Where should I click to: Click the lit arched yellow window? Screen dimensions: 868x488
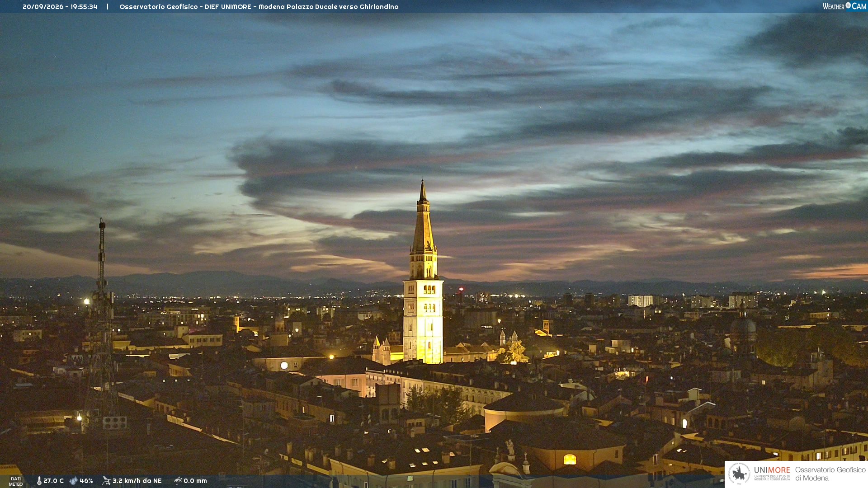pyautogui.click(x=570, y=460)
